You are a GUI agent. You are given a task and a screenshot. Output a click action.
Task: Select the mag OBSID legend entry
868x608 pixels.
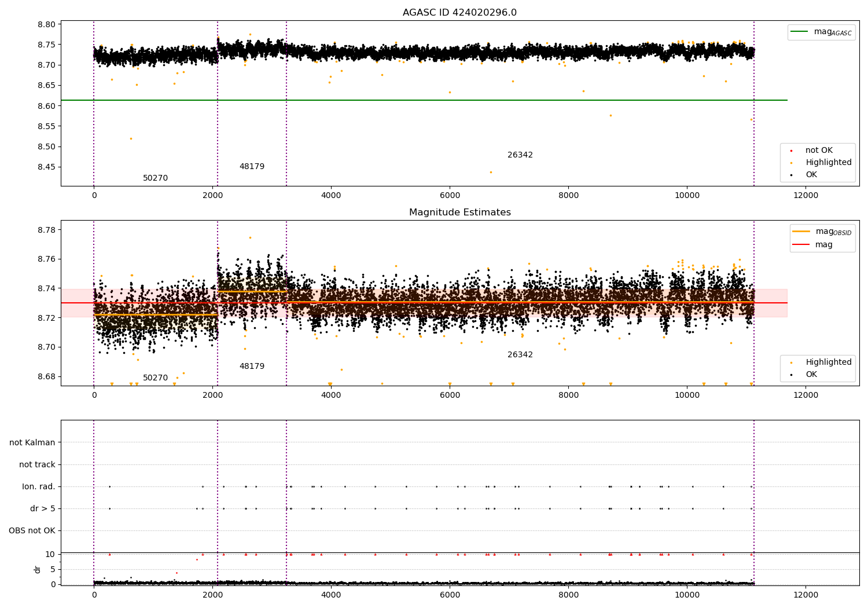(822, 232)
